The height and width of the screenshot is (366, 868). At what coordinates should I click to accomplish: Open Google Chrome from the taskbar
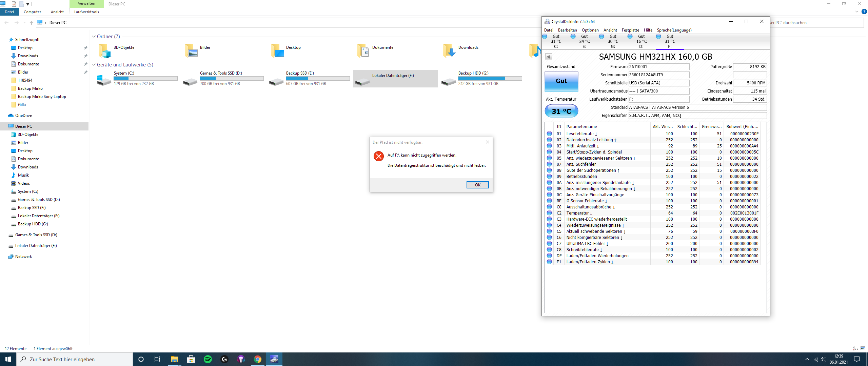click(258, 359)
